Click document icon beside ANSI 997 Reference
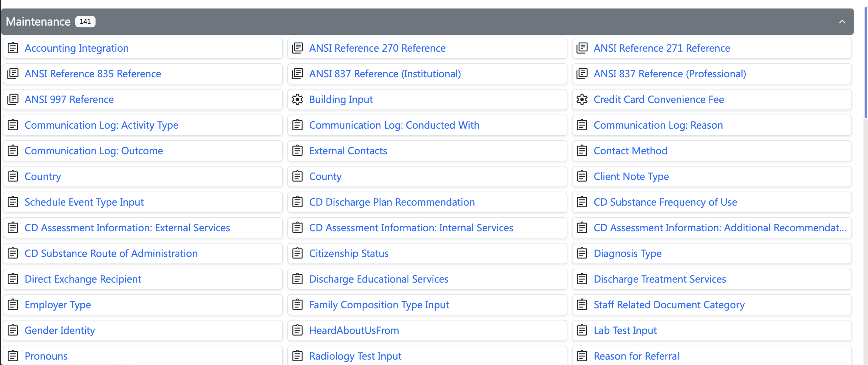The width and height of the screenshot is (868, 365). tap(13, 99)
